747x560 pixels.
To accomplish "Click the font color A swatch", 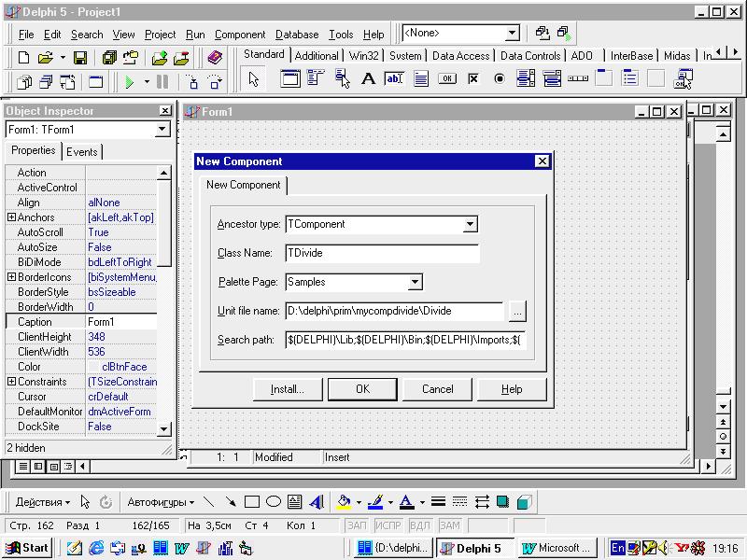I will (406, 502).
